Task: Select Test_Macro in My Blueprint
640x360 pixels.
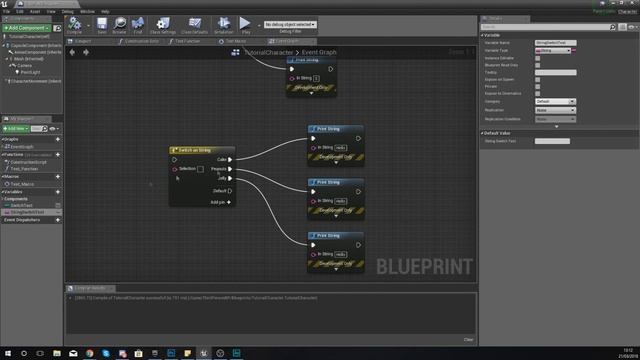Action: (22, 184)
